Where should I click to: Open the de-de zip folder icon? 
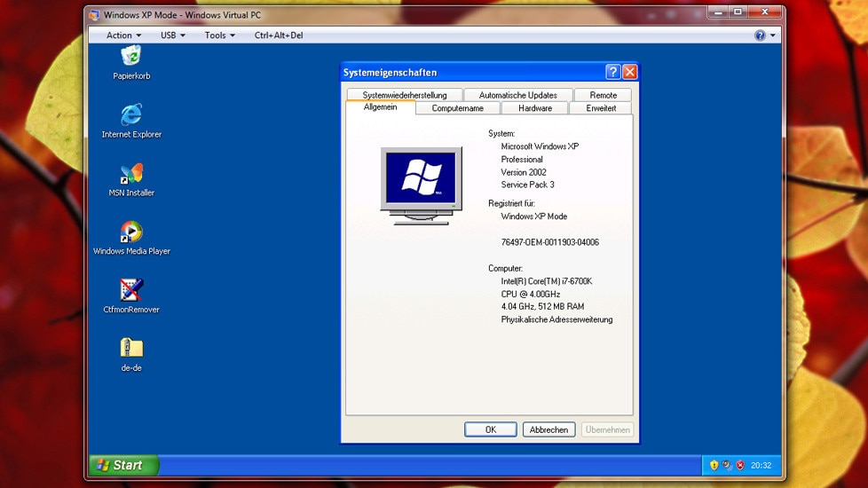click(x=131, y=348)
